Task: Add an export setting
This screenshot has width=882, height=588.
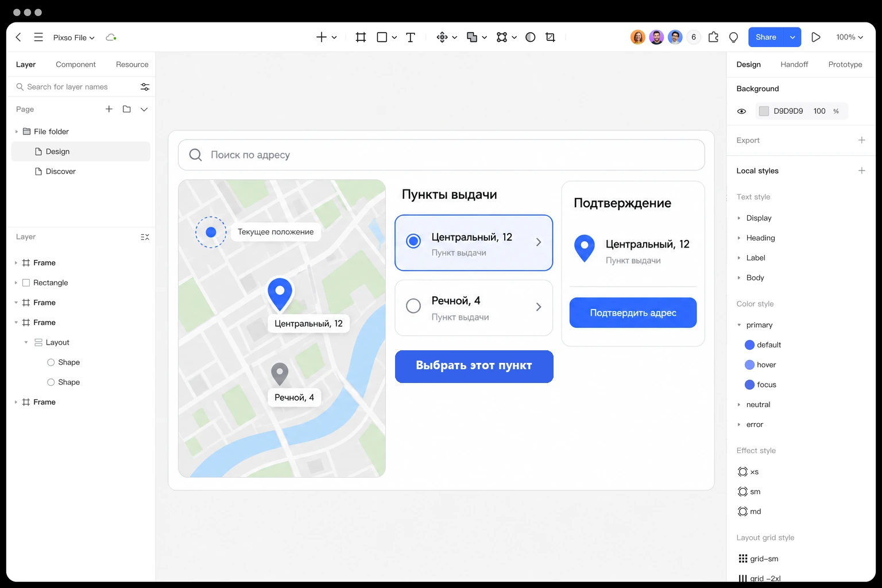Action: [x=861, y=140]
